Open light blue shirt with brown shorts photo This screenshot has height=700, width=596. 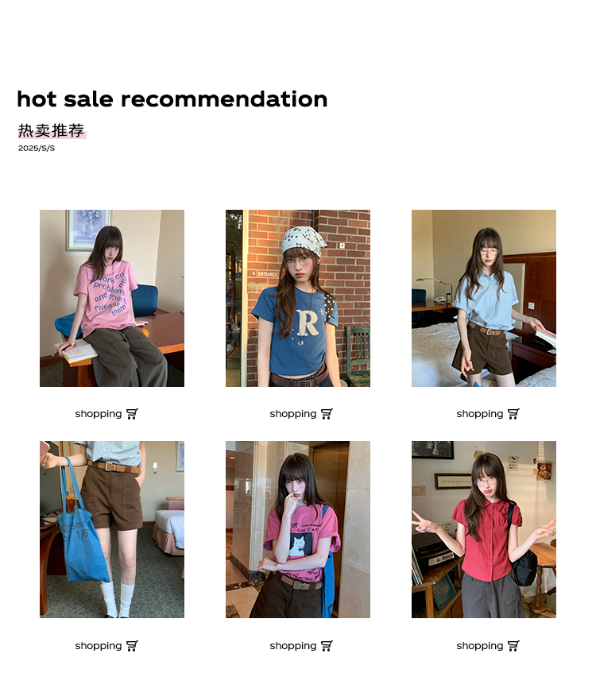(484, 298)
